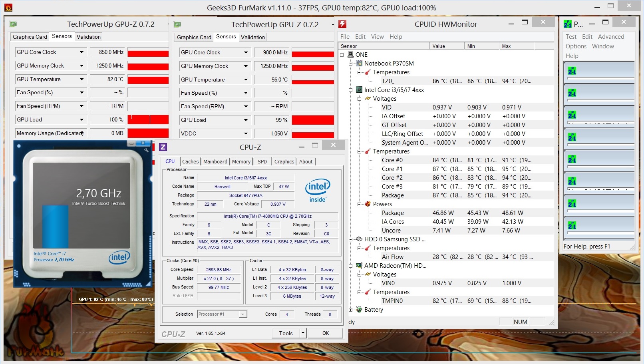Switch to Validation tab in the right GPU-Z window (VDDC sensor)
The height and width of the screenshot is (364, 644).
coord(253,37)
